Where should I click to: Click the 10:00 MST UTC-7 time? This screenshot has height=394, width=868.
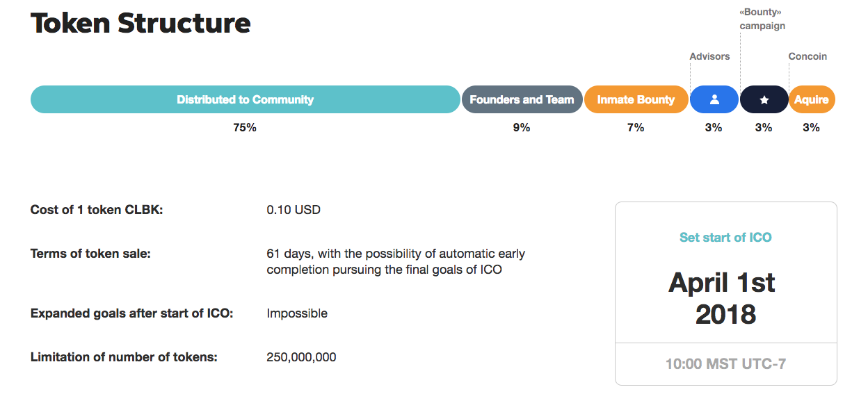(725, 363)
